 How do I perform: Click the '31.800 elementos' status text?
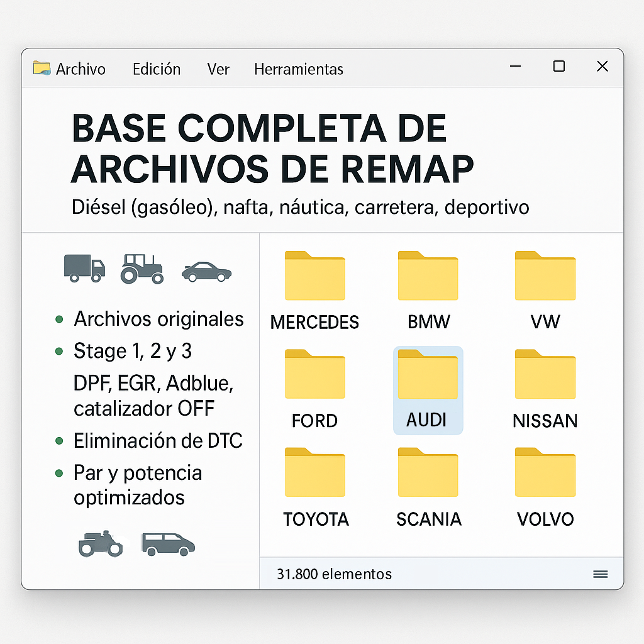tap(335, 574)
